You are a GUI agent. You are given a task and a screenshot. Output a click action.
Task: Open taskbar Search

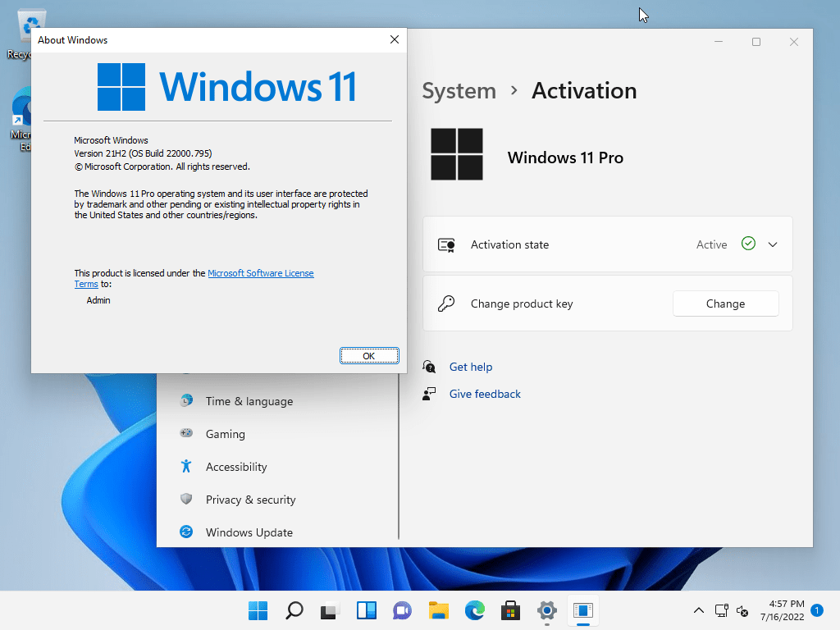(294, 610)
